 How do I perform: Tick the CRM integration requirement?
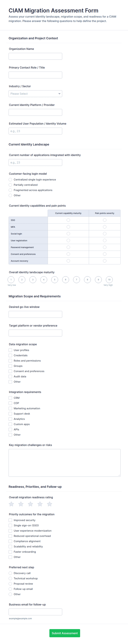point(10,398)
